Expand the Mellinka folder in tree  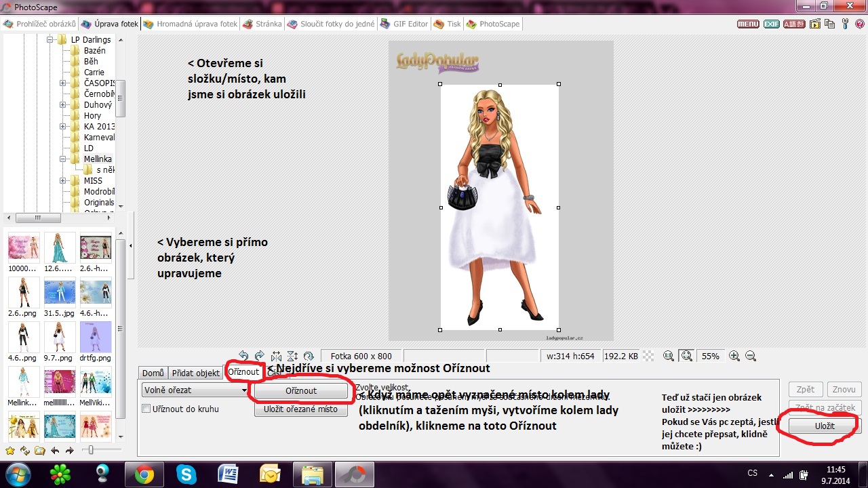click(x=63, y=159)
